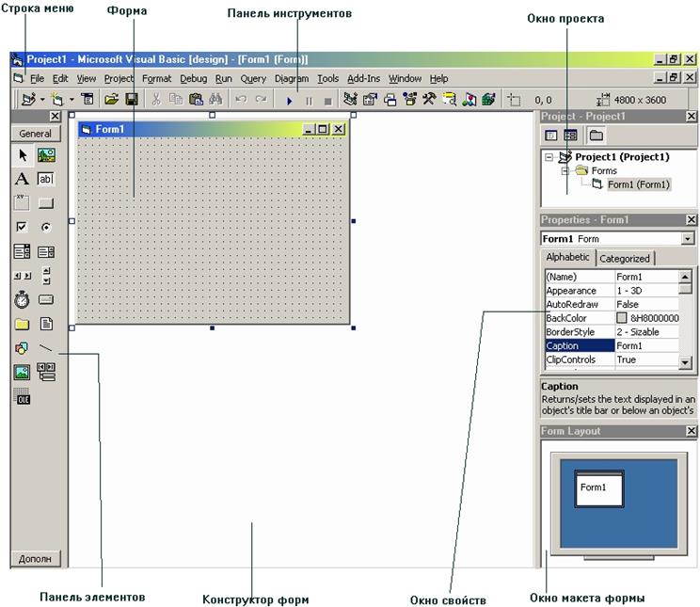Click View Code in Project window
700x607 pixels.
tap(551, 135)
